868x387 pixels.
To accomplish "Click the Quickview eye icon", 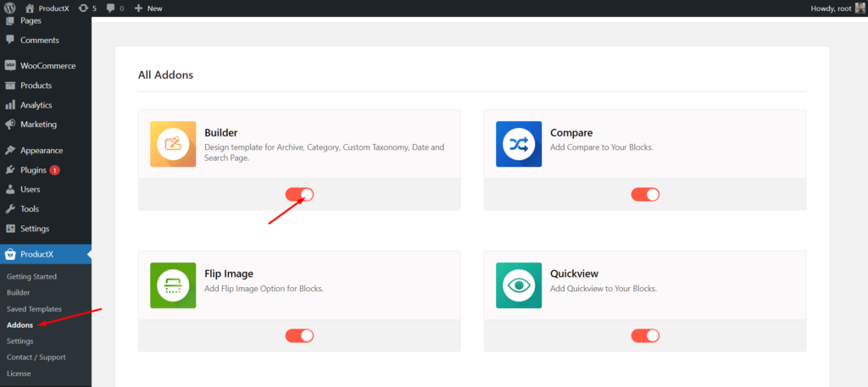I will tap(519, 285).
